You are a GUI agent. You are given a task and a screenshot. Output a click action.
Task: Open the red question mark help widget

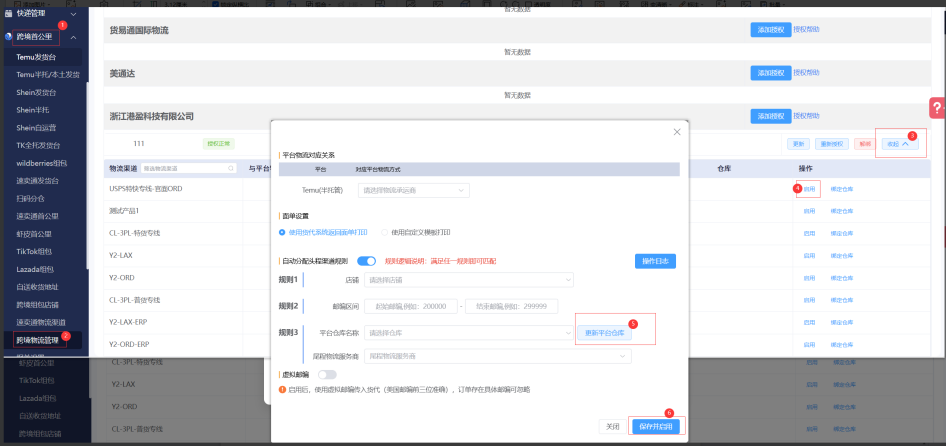[x=937, y=109]
